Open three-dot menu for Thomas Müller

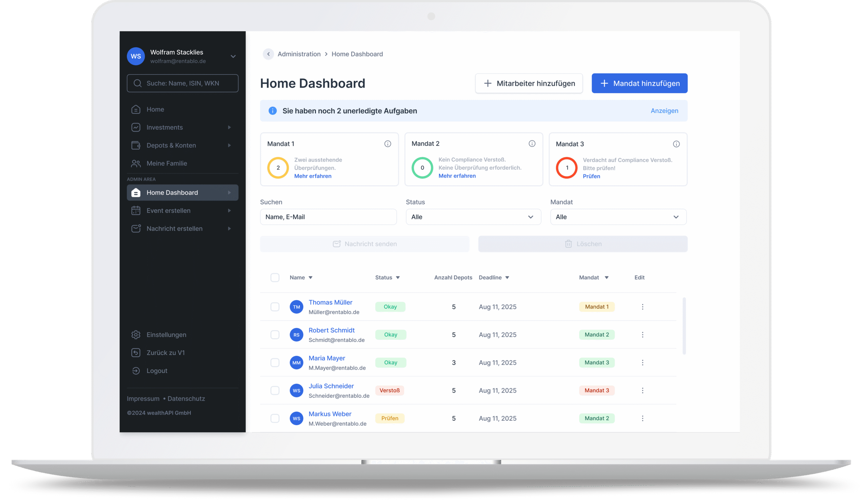tap(643, 307)
